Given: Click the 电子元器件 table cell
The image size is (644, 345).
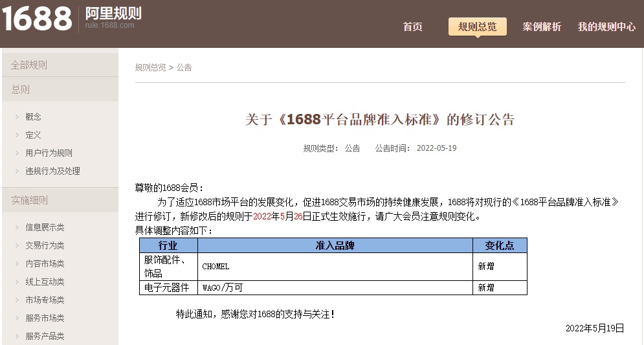Looking at the screenshot, I should pos(168,288).
